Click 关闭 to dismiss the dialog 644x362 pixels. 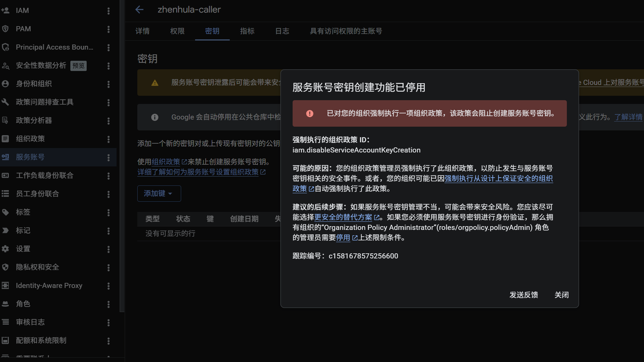(x=561, y=295)
